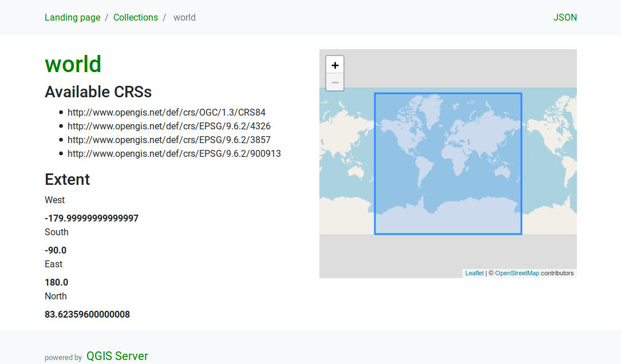Open the EPSG/9.6.2/3857 CRS link
Screen dimensions: 621x364
169,140
